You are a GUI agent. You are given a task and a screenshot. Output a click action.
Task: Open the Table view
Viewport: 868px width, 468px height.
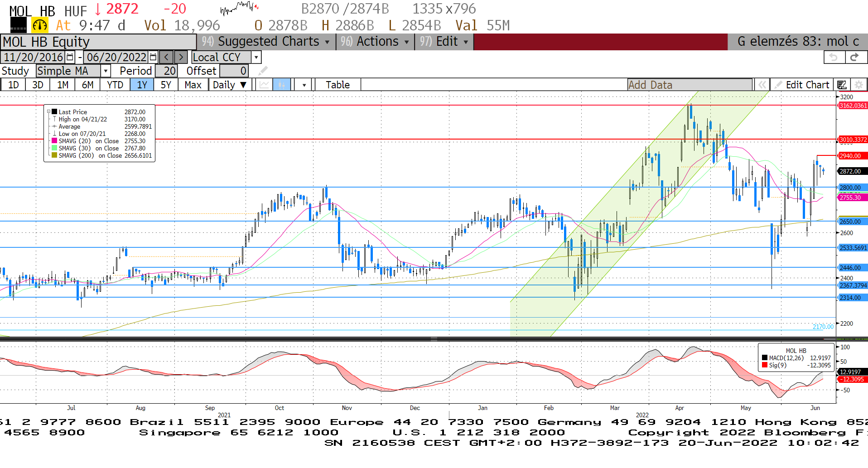point(338,85)
